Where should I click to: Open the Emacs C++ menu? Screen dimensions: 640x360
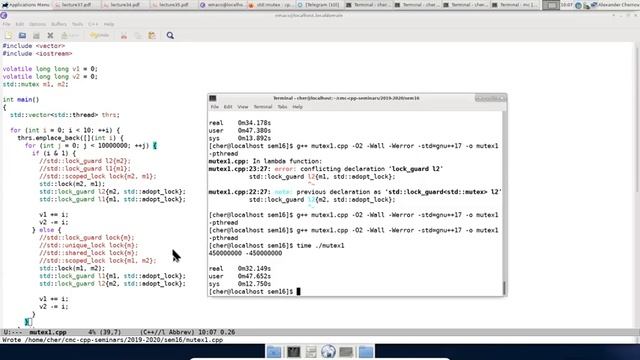93,24
